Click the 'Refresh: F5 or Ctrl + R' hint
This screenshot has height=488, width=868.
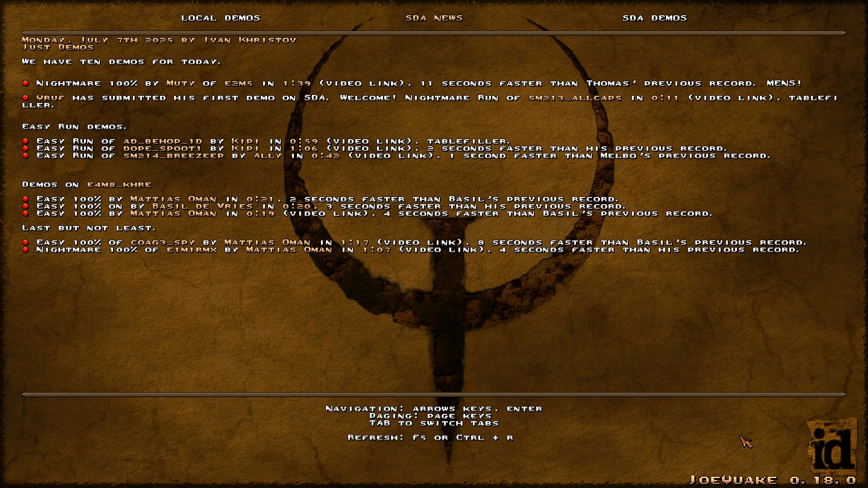(x=430, y=437)
